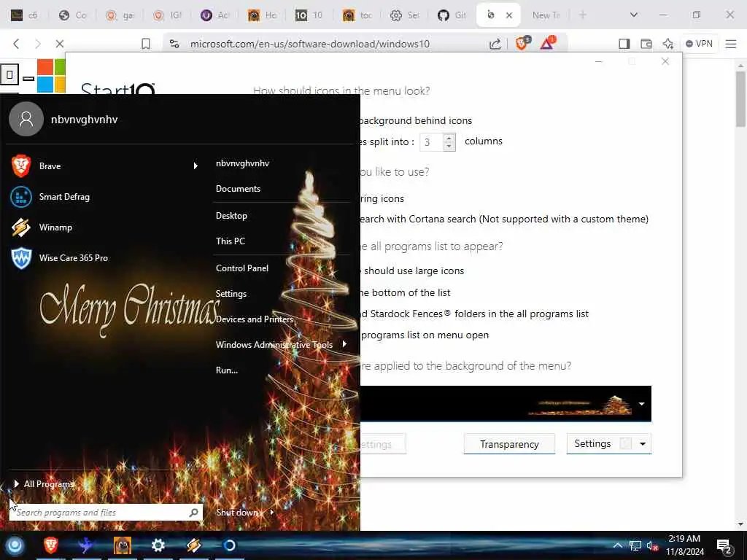Open the Leo AI assistant icon

[x=668, y=44]
